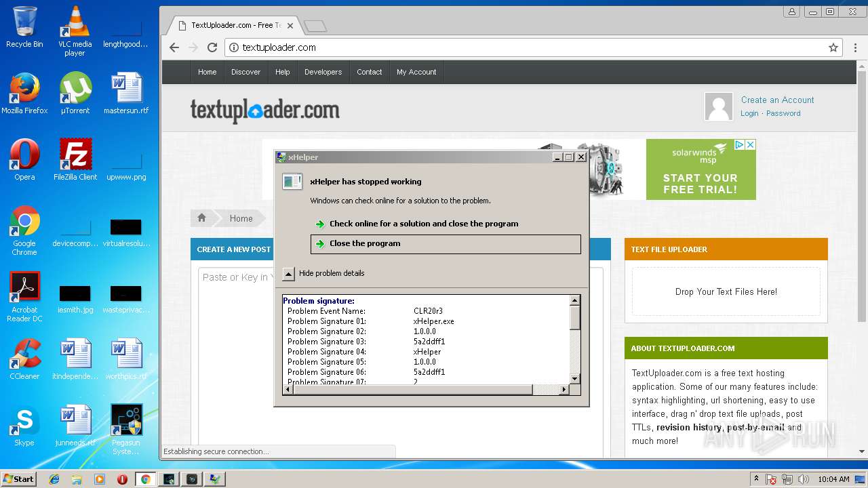Launch Google Chrome desktop shortcut

pyautogui.click(x=24, y=230)
